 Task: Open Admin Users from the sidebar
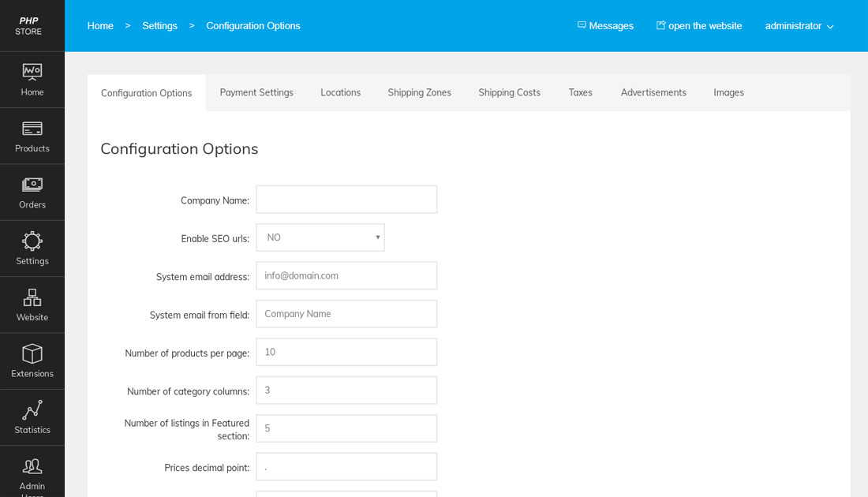32,472
